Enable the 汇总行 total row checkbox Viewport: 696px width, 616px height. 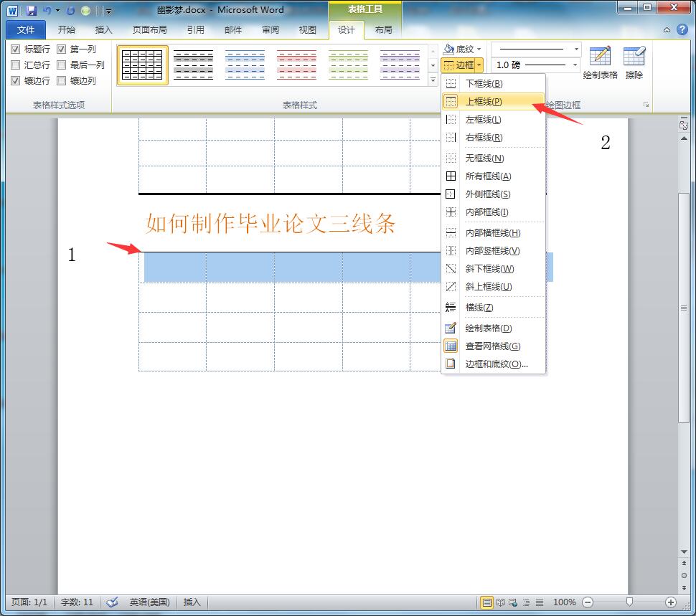coord(16,65)
